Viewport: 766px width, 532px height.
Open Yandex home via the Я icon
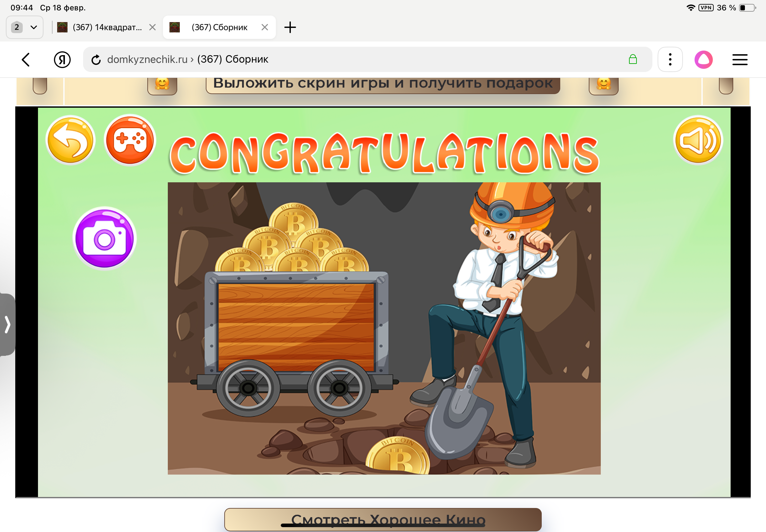pos(62,60)
